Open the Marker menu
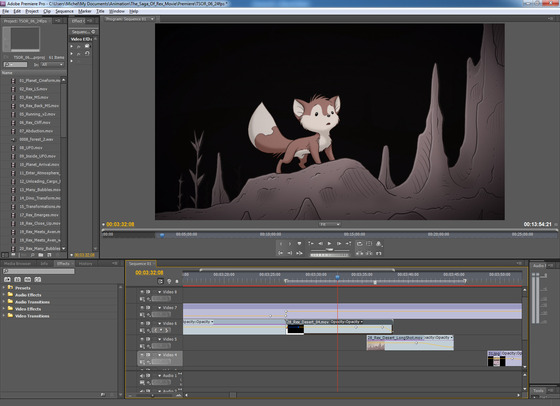Viewport: 560px width, 406px height. click(85, 11)
